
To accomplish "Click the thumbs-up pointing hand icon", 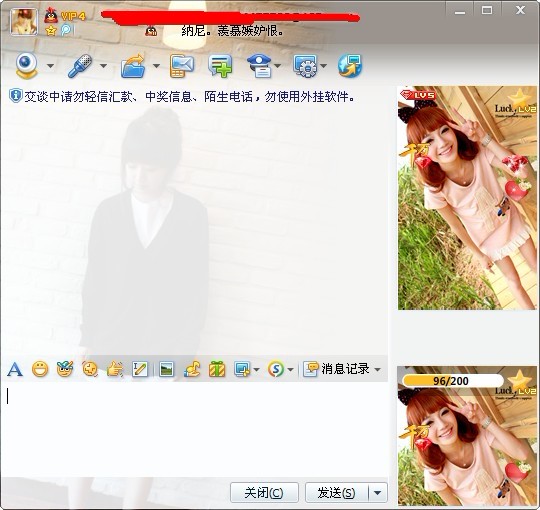I will coord(115,370).
